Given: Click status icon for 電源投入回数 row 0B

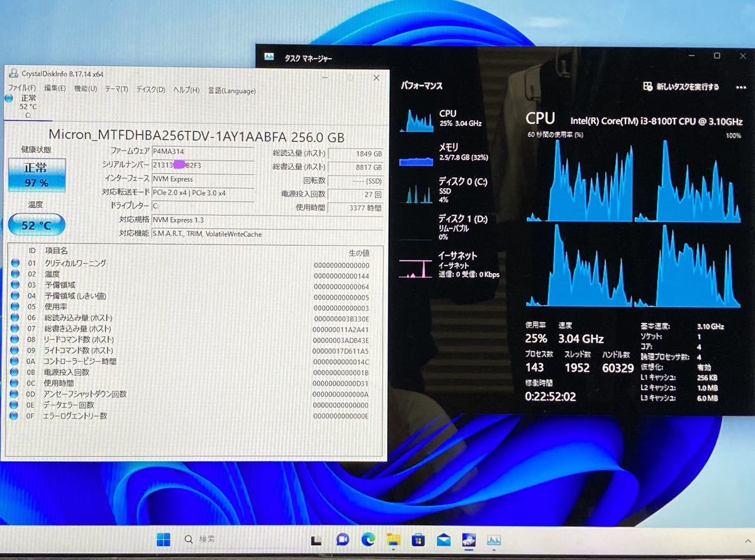Looking at the screenshot, I should (x=15, y=372).
